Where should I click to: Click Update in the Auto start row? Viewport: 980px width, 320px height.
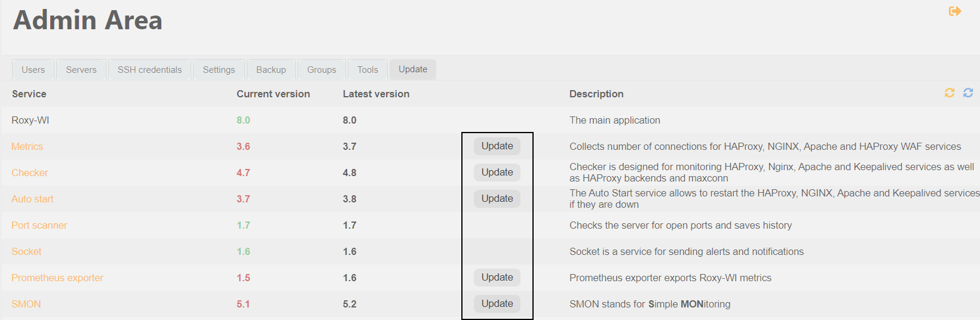coord(497,199)
